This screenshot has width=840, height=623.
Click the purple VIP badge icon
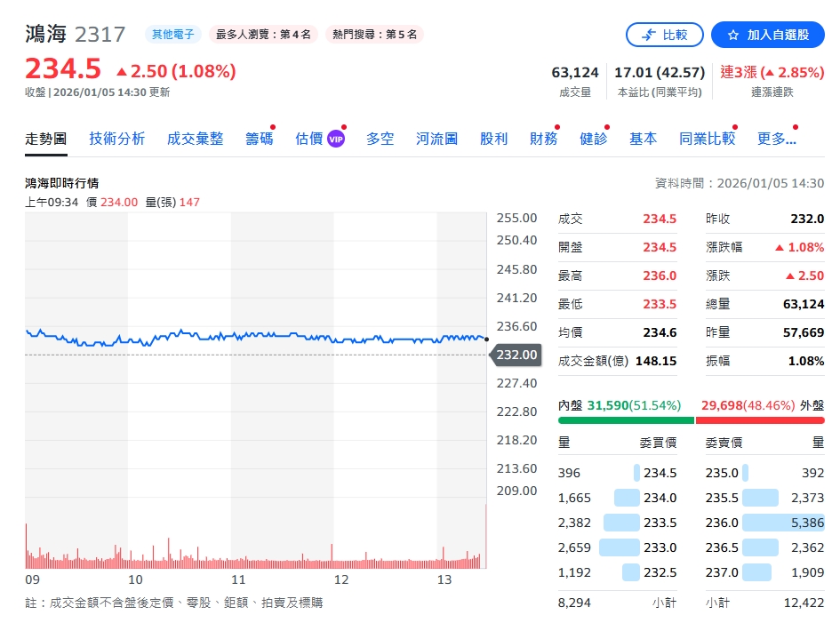pos(336,139)
